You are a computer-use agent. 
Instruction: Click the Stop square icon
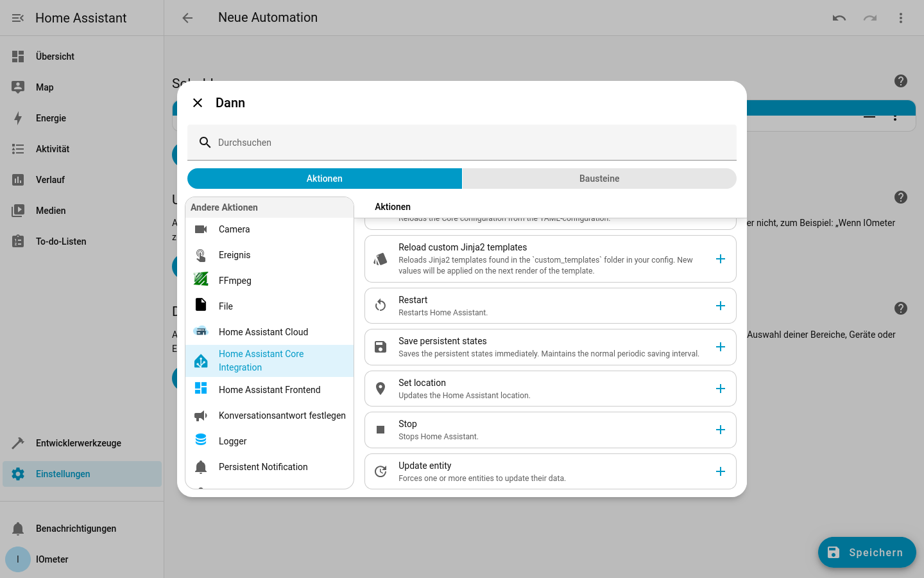pos(381,430)
